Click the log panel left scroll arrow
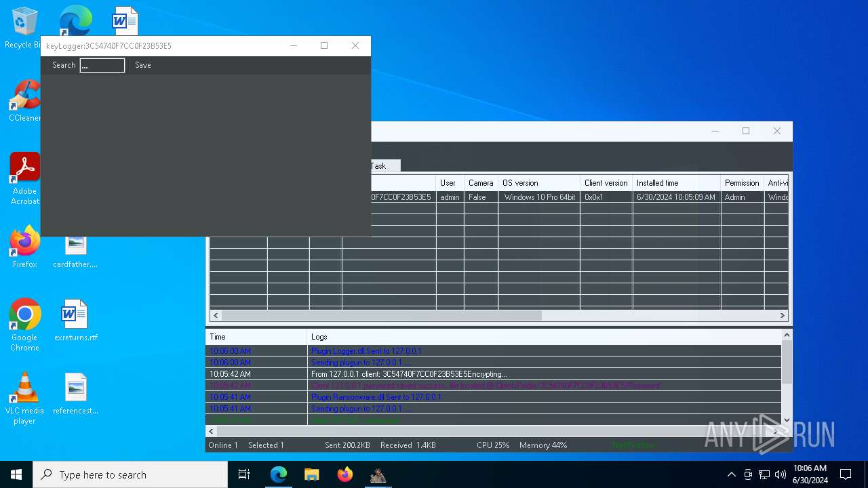The image size is (868, 488). (212, 431)
